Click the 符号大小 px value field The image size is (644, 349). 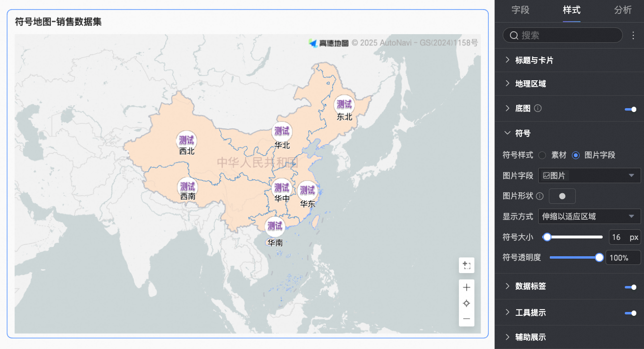tap(625, 237)
